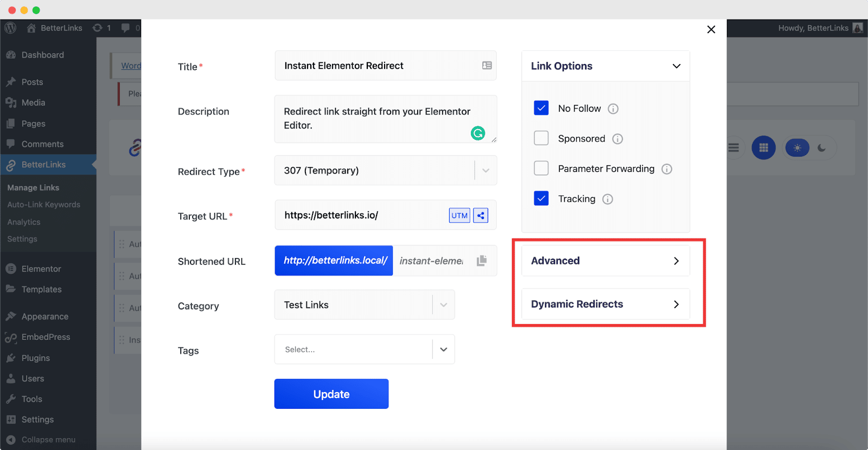Click the shortened URL slug field
868x450 pixels.
pos(432,261)
